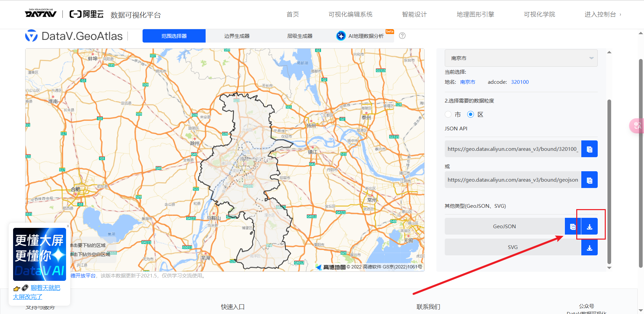This screenshot has height=314, width=644.
Task: Click the adcode link 320100
Action: (x=520, y=82)
